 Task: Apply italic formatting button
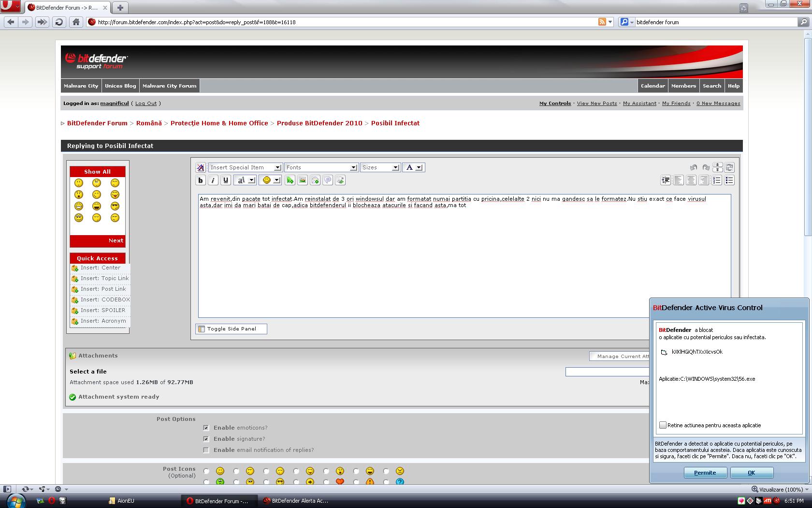tap(213, 180)
